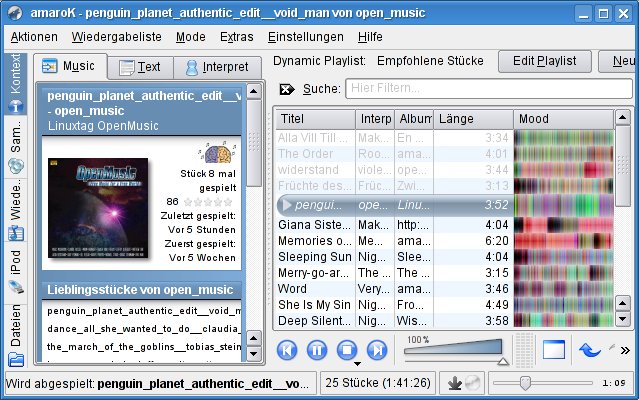This screenshot has height=400, width=639.
Task: Open favorite 'the_march_of_the_goblins__tobias_stein' link
Action: (x=144, y=347)
